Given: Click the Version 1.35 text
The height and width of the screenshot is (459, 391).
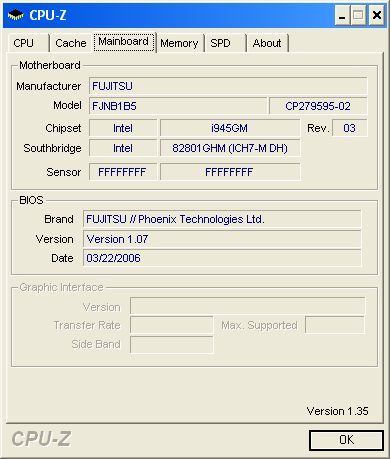Looking at the screenshot, I should [x=337, y=411].
